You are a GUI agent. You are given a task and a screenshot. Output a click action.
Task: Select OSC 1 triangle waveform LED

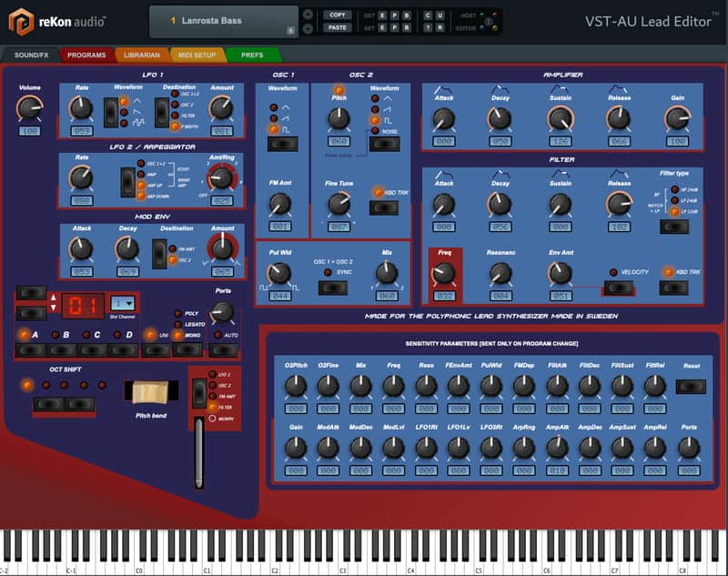274,107
